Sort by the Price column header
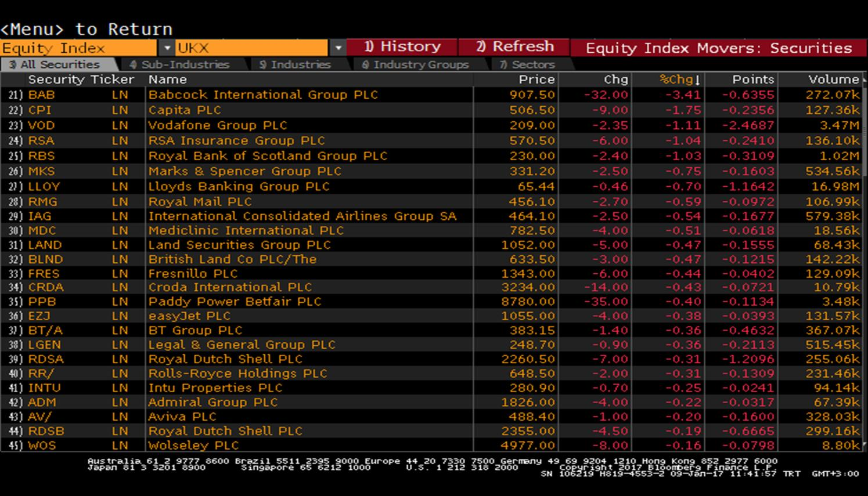 [x=537, y=79]
